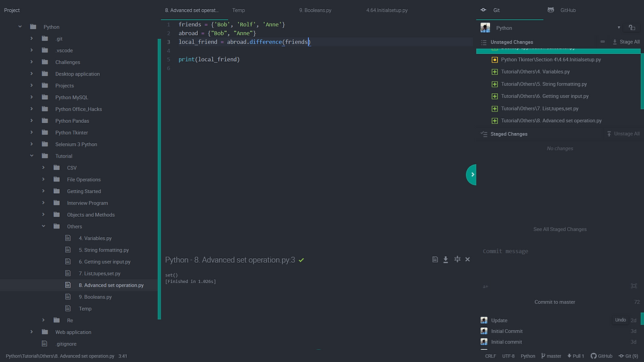Click added-file icon for 5. String formatting.py

494,84
